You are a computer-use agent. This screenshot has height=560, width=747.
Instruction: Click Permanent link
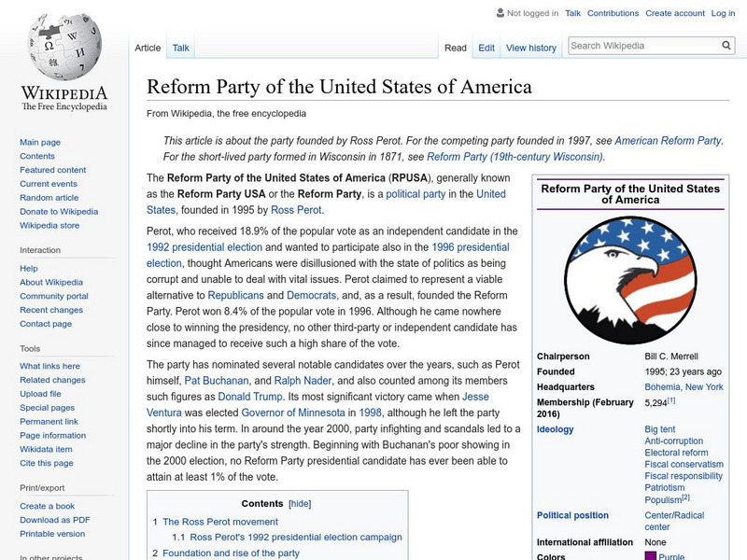click(x=49, y=421)
